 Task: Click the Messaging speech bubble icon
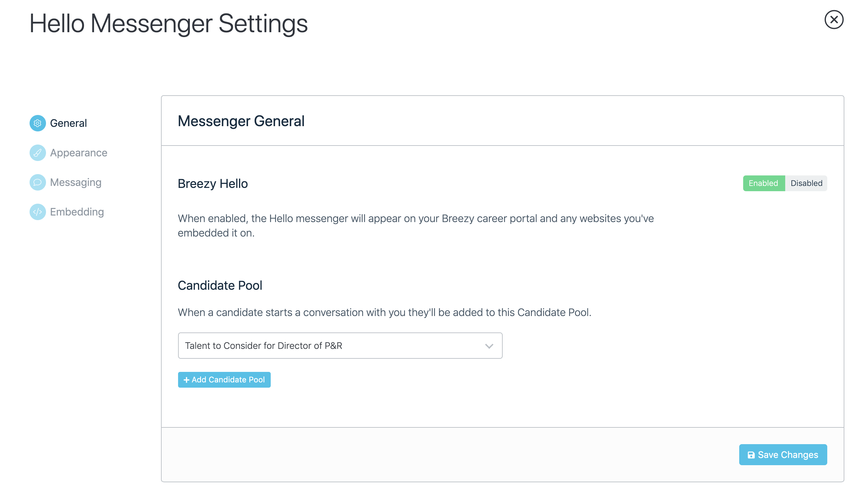[37, 182]
